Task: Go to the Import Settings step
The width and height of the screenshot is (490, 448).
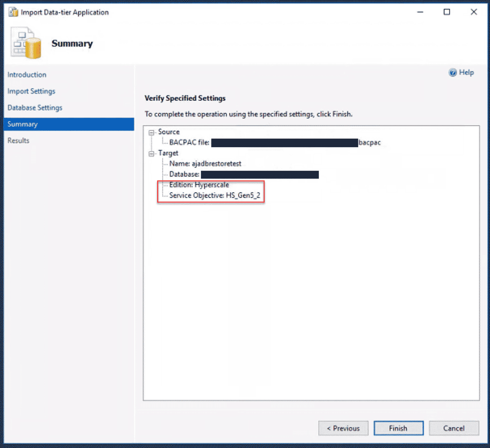Action: click(31, 91)
